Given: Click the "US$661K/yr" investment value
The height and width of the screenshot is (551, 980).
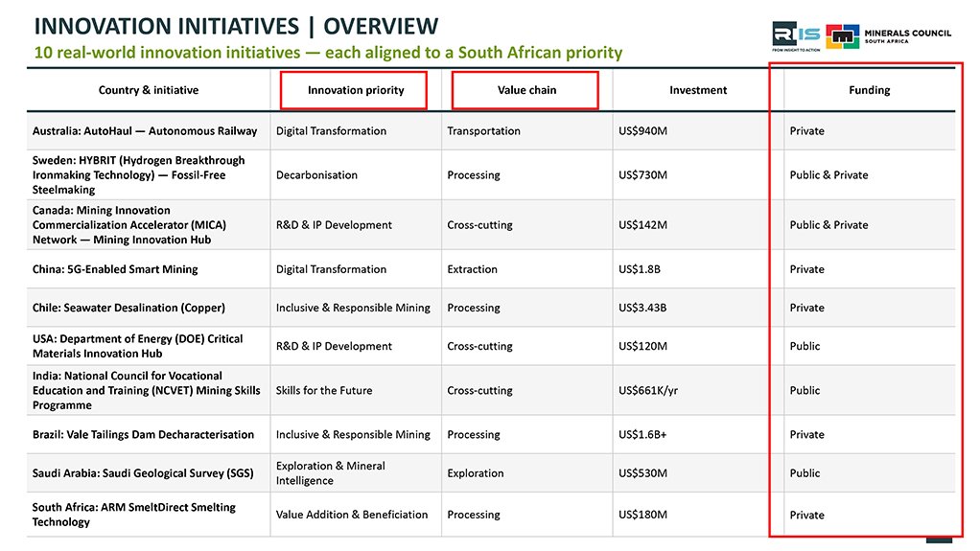Looking at the screenshot, I should tap(648, 390).
